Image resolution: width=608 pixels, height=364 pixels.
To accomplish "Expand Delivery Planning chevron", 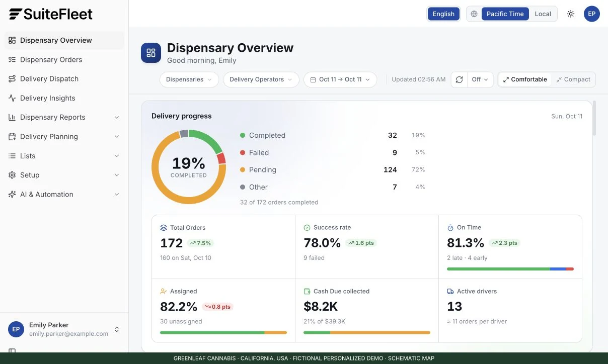I will (x=117, y=137).
